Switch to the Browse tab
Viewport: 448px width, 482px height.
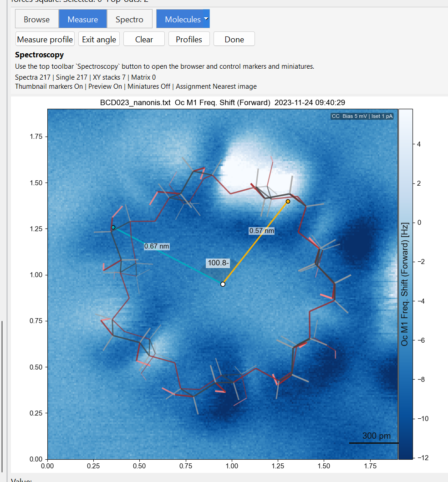coord(36,19)
